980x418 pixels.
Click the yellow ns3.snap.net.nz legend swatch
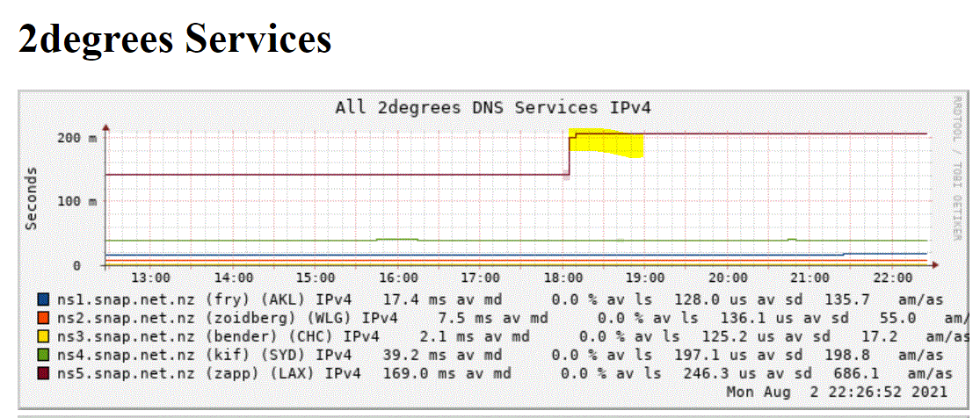coord(44,337)
